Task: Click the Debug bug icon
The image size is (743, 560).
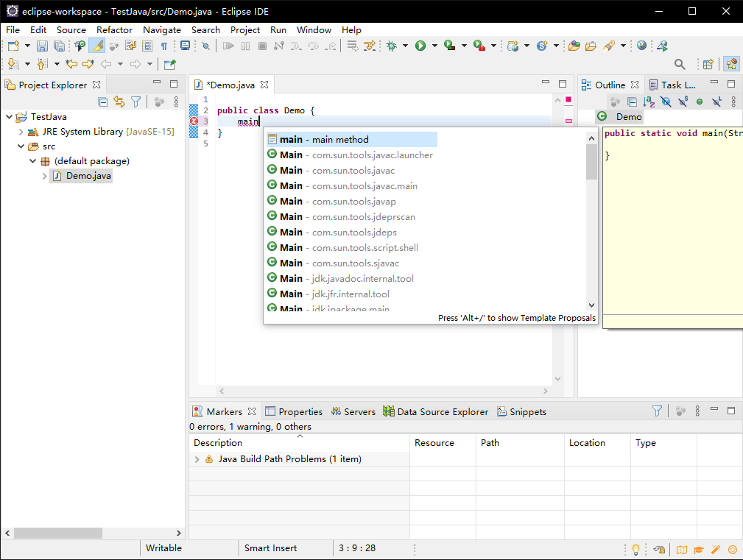Action: (392, 46)
